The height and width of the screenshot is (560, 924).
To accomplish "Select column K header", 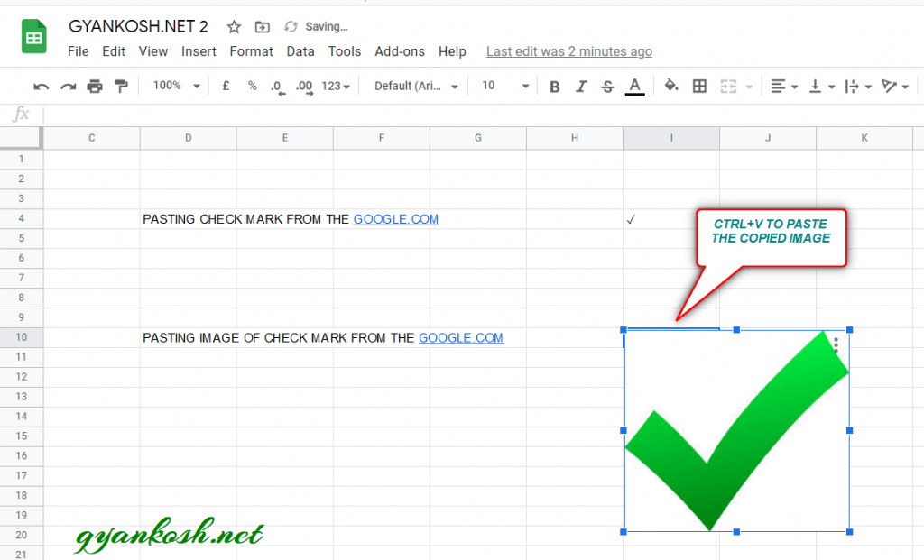I will pos(864,138).
